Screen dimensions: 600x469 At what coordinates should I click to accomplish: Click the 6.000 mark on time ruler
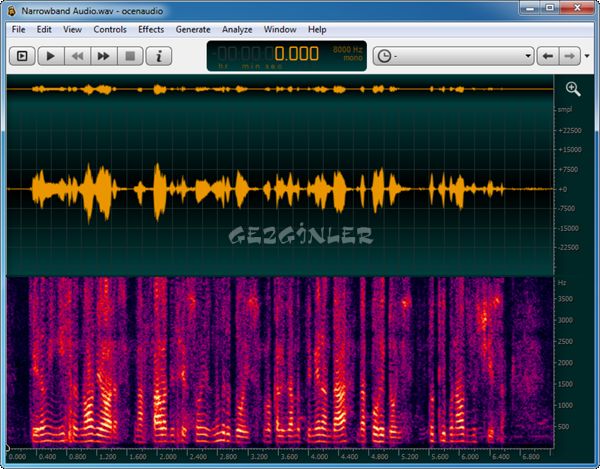(x=470, y=457)
